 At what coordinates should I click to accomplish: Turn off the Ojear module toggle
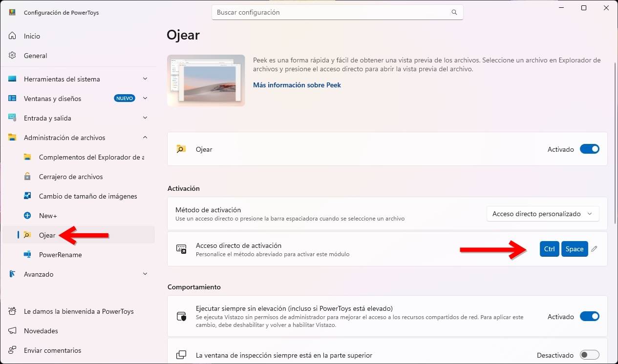click(x=590, y=149)
